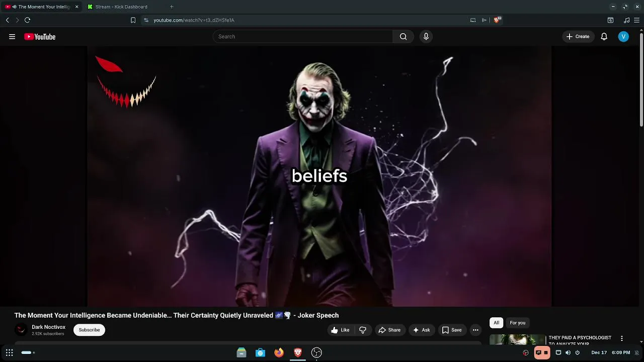Select The Moment Your Intelligence tab
The height and width of the screenshot is (362, 644).
[x=40, y=7]
